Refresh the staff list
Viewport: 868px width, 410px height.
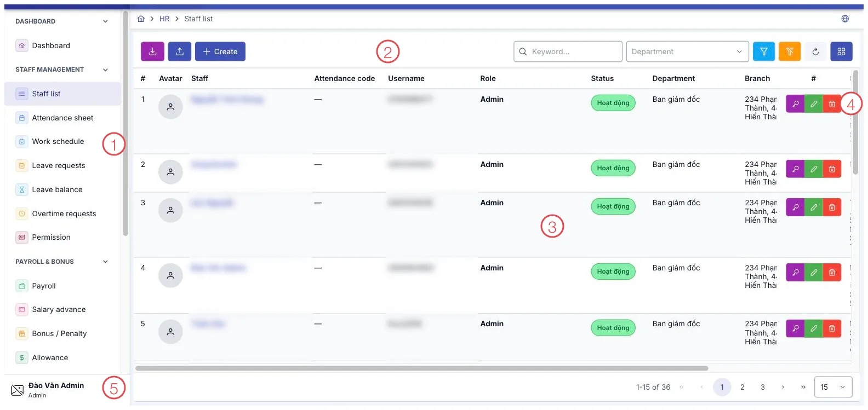[815, 51]
